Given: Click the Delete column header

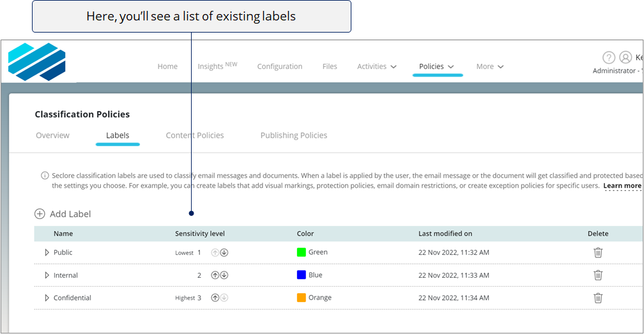Looking at the screenshot, I should (598, 234).
